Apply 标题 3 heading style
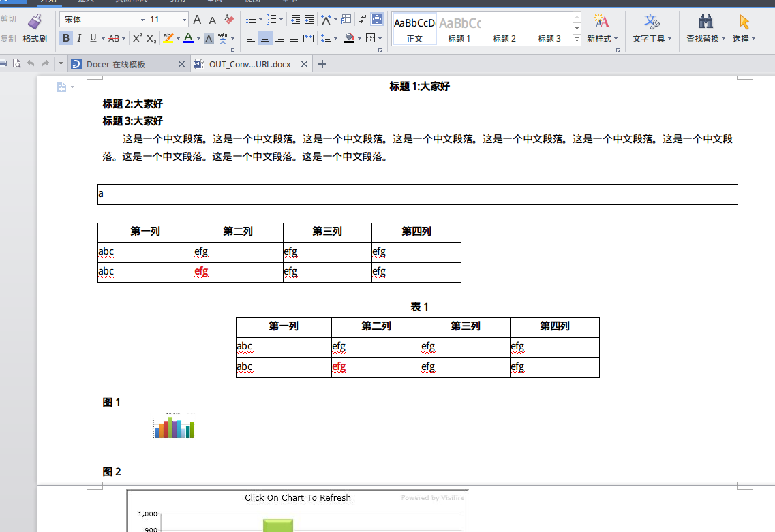 549,39
